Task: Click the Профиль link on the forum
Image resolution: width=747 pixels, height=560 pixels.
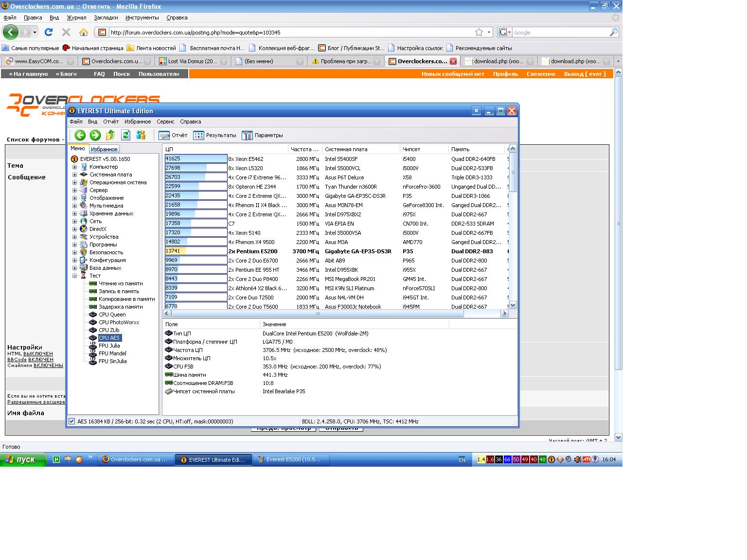Action: 505,74
